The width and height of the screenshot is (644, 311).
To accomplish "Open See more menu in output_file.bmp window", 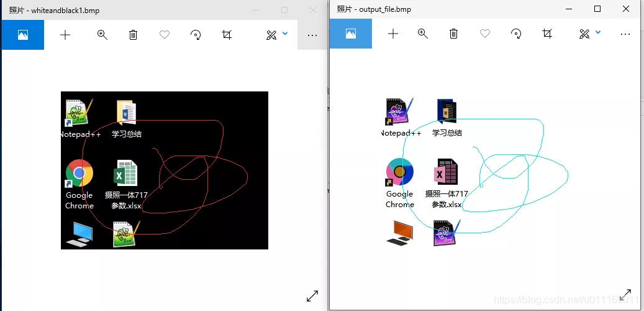I will pyautogui.click(x=625, y=34).
